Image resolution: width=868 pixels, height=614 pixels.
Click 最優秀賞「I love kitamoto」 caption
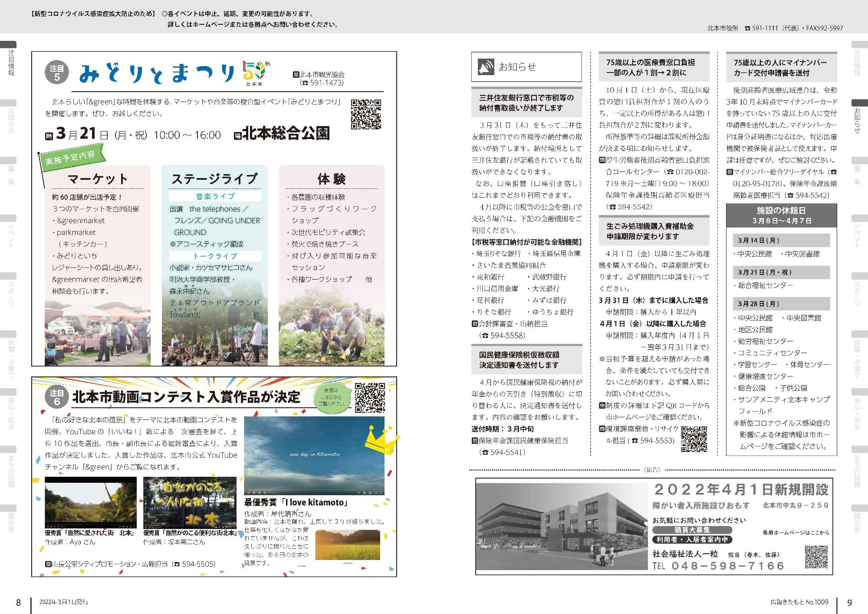tap(296, 503)
